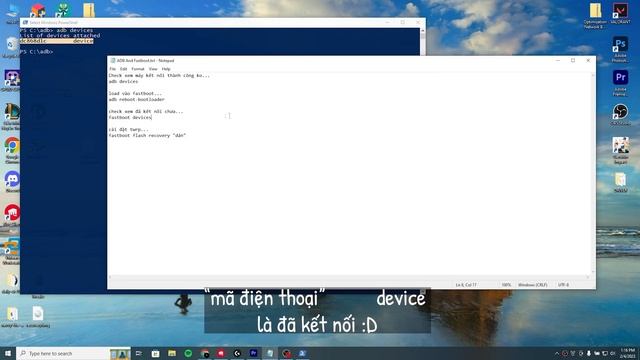This screenshot has width=640, height=360.
Task: Click the "adb reboot bootloader" line in Notepad
Action: [137, 100]
